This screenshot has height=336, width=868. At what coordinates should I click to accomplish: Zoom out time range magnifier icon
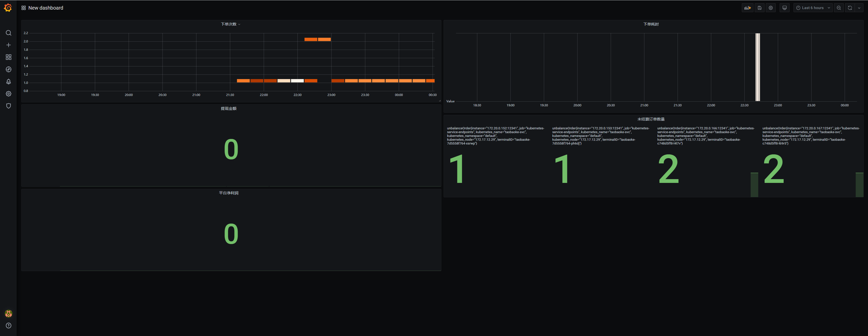839,8
